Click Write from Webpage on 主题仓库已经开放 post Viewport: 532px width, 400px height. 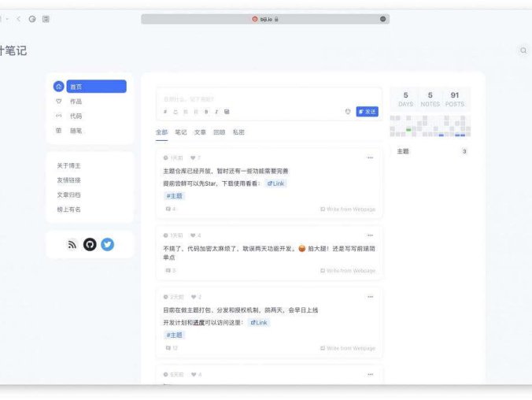click(x=348, y=209)
